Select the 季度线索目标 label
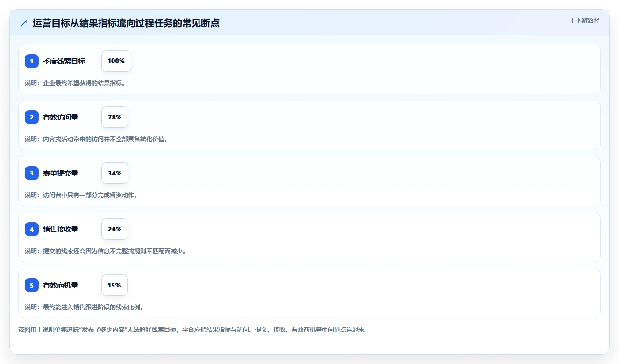Screen dimensions: 619x364 point(64,61)
